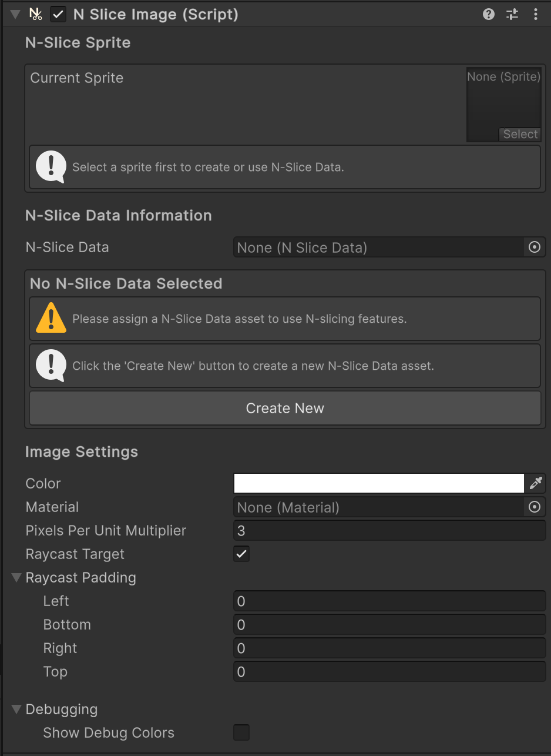Open the component presets icon
This screenshot has width=551, height=756.
pos(512,14)
